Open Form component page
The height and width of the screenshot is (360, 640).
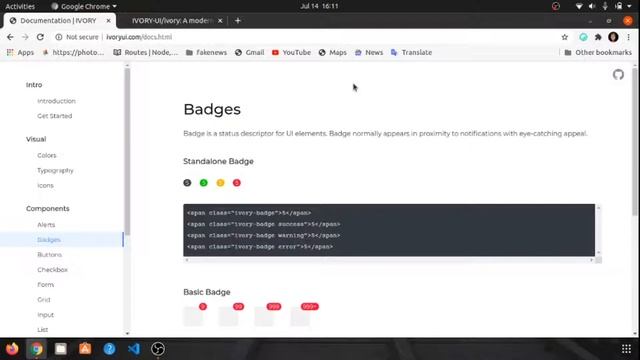click(45, 285)
